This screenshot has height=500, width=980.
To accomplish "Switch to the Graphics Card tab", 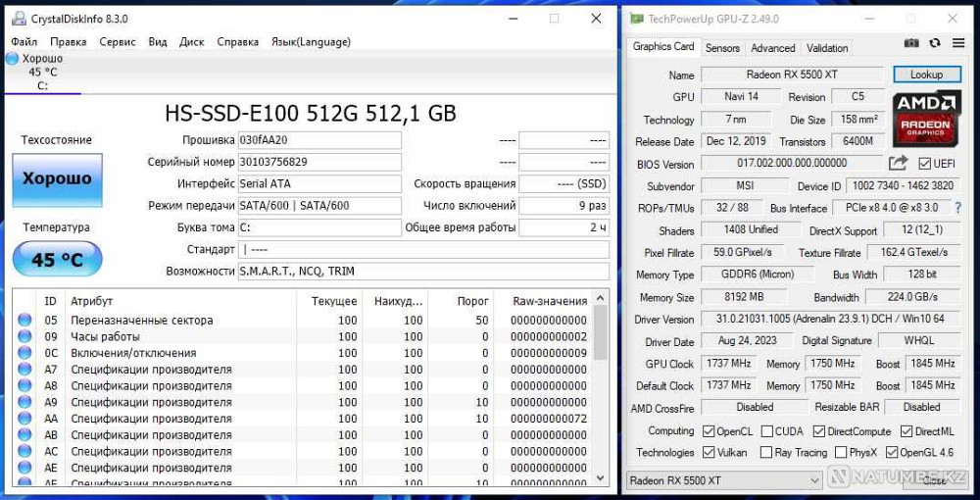I will pos(663,47).
